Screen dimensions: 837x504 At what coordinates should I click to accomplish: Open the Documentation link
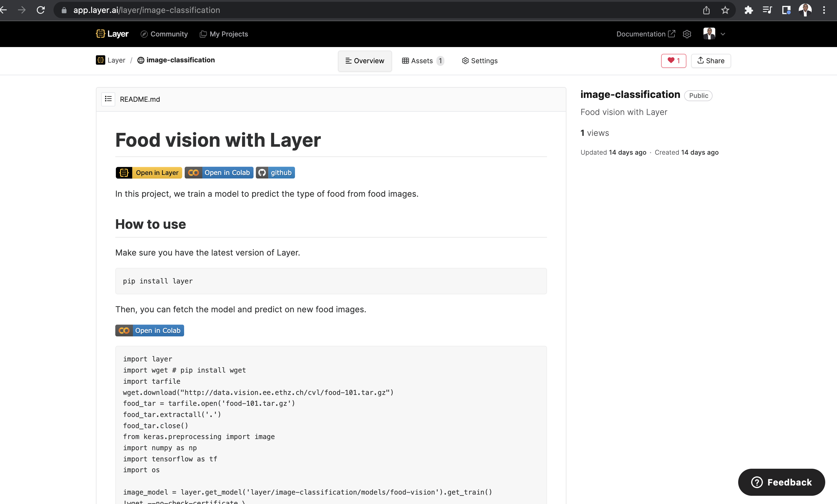tap(645, 34)
